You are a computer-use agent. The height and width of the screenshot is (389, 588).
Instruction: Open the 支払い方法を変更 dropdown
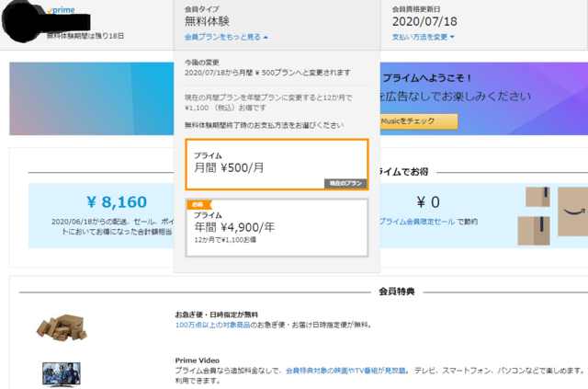pos(423,37)
